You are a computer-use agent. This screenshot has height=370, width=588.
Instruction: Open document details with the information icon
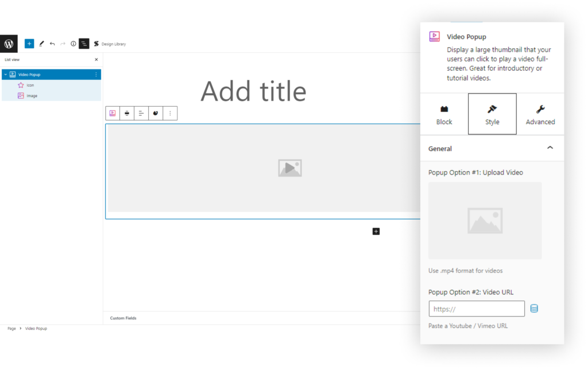pyautogui.click(x=73, y=44)
